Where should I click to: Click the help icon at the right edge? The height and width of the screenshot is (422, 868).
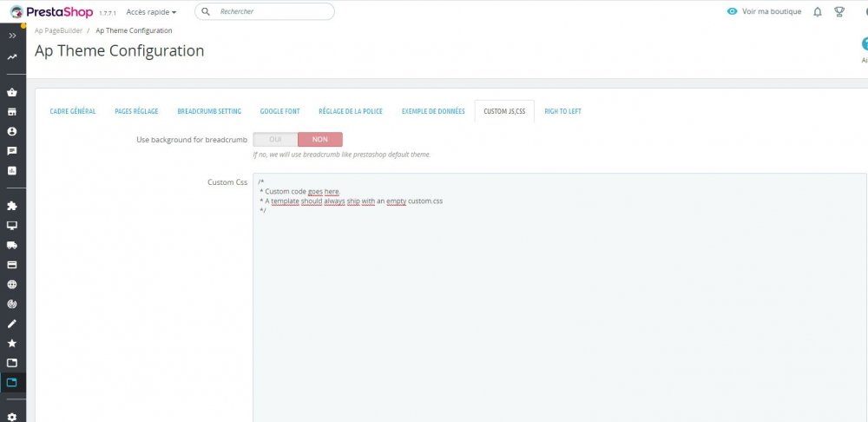(865, 44)
